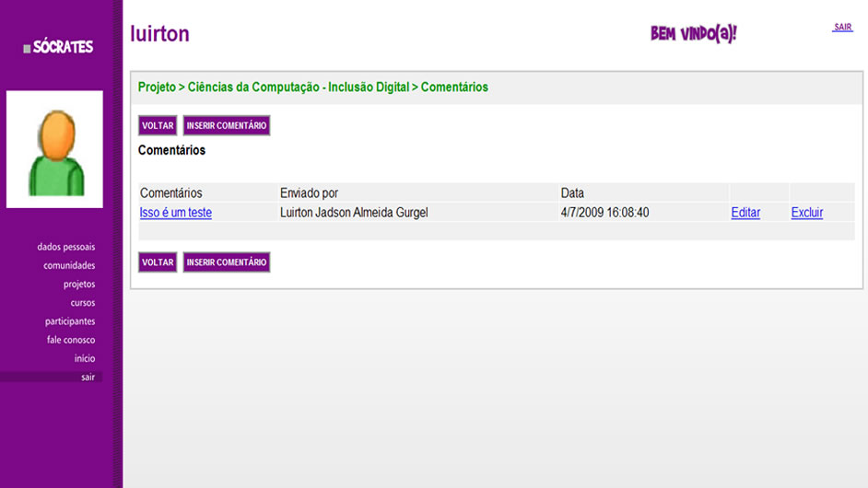The height and width of the screenshot is (488, 868).
Task: Open dados pessoais in the sidebar
Action: (x=65, y=247)
